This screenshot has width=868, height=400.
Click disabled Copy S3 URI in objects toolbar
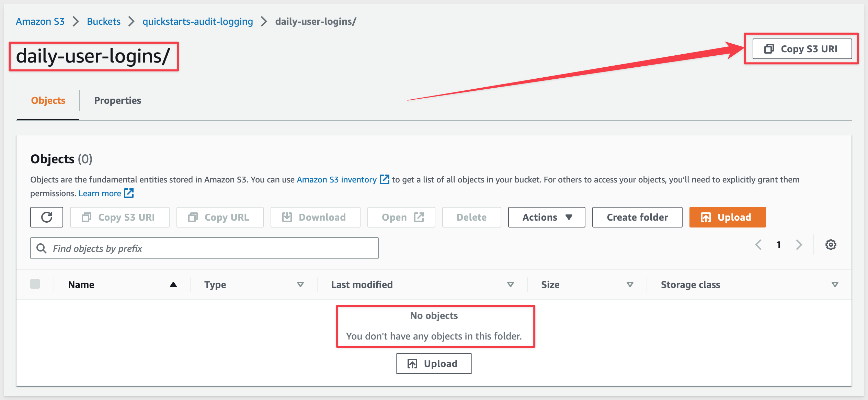tap(120, 217)
